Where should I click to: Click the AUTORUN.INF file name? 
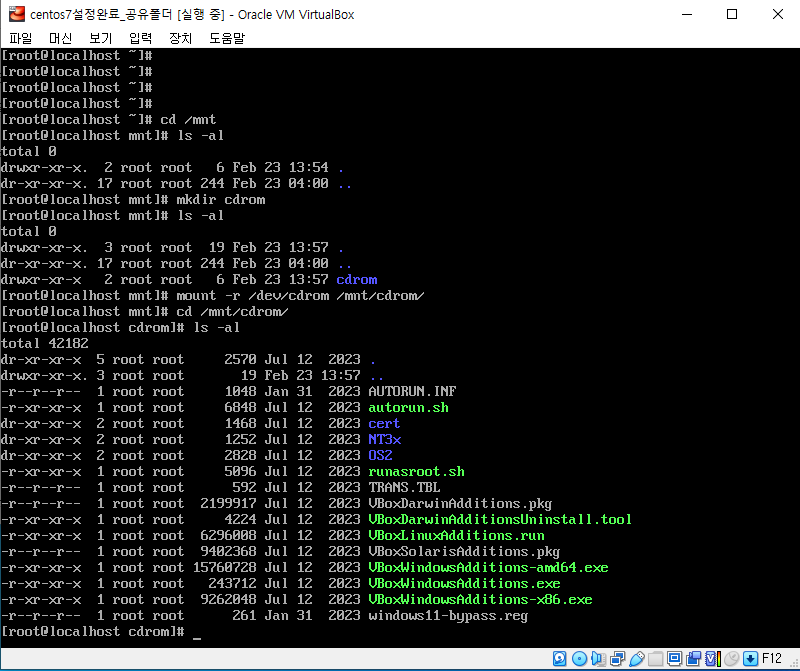(412, 391)
